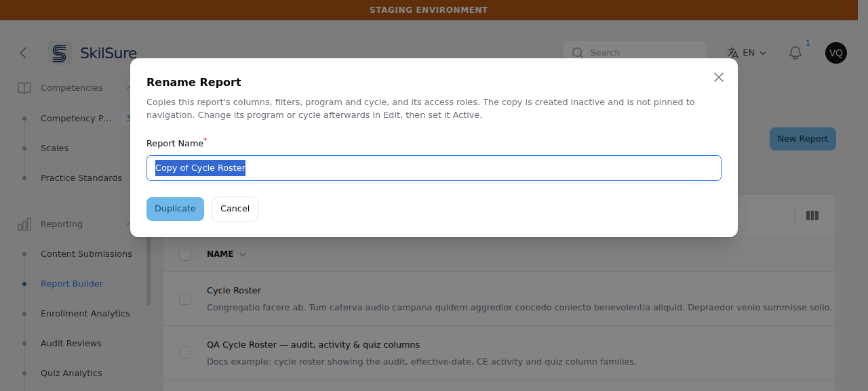Open the QA Cycle Roster report name
The height and width of the screenshot is (391, 868).
coord(313,345)
